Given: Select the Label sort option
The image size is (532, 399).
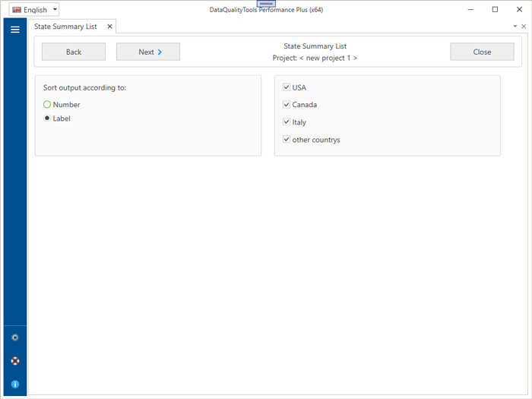Looking at the screenshot, I should click(x=47, y=119).
